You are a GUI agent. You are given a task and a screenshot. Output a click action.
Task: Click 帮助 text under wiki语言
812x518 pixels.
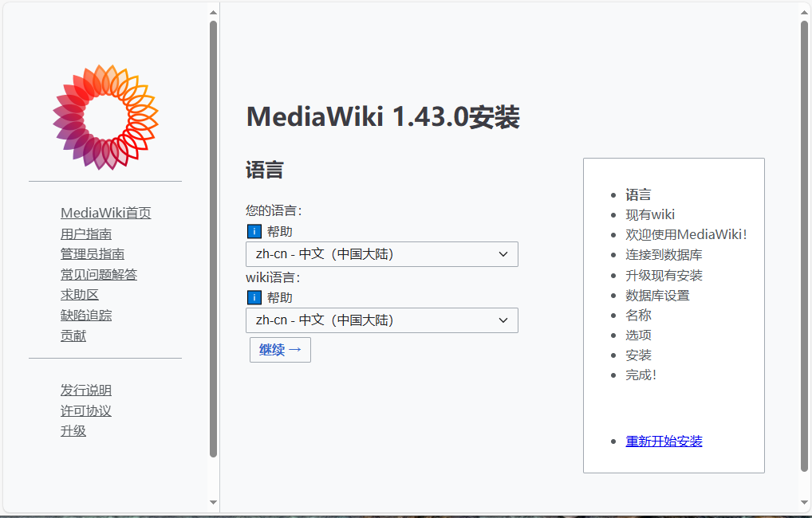pos(280,297)
